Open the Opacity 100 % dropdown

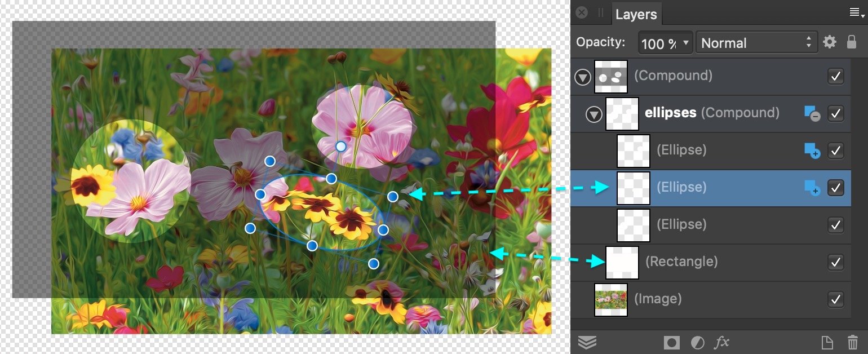click(x=666, y=43)
